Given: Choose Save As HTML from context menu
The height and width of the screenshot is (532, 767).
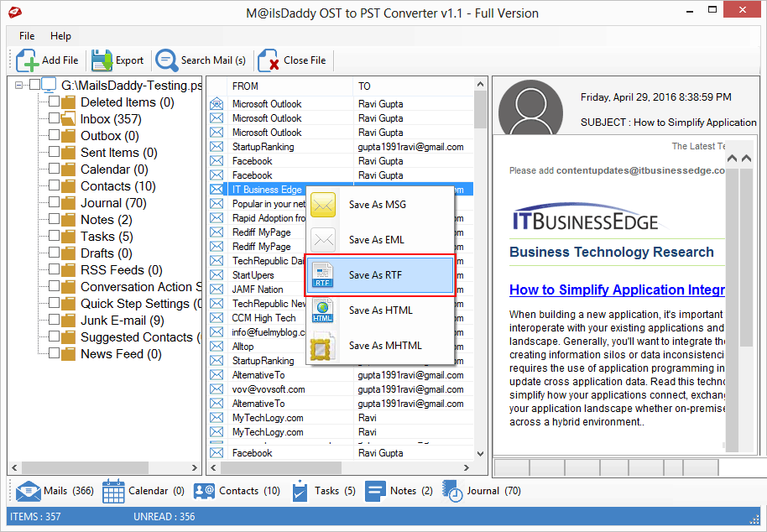Looking at the screenshot, I should coord(380,310).
